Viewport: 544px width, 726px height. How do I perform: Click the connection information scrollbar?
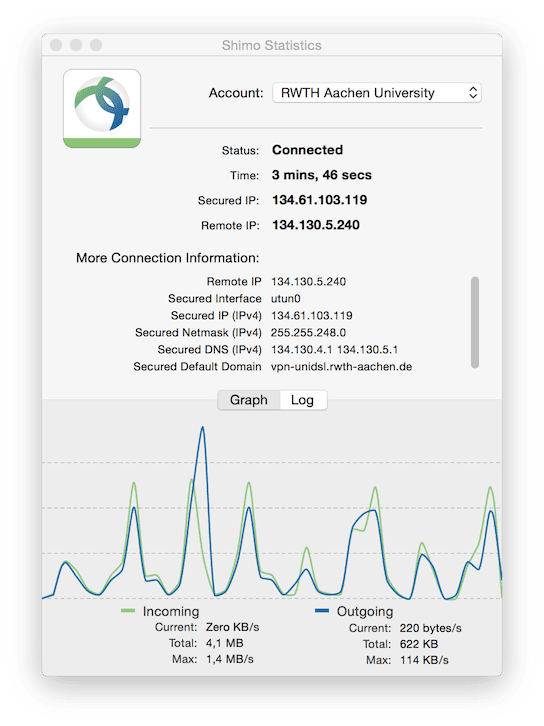475,322
